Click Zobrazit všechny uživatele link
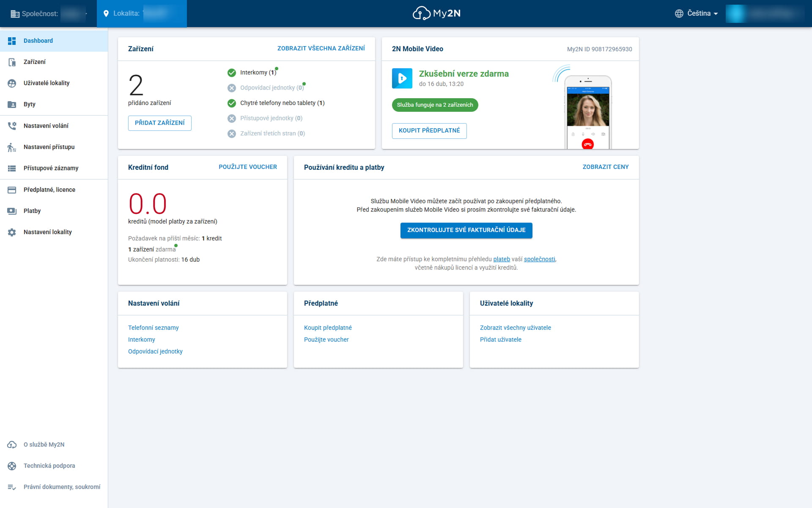 [x=516, y=328]
